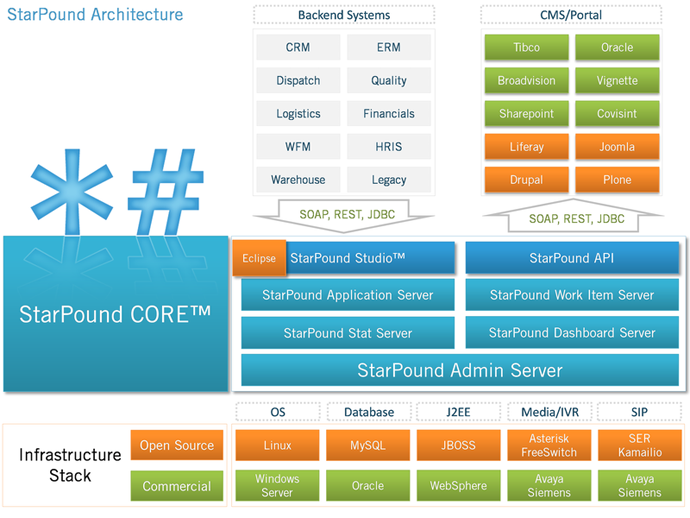Click the green Tibco box
This screenshot has width=690, height=518.
click(x=526, y=47)
